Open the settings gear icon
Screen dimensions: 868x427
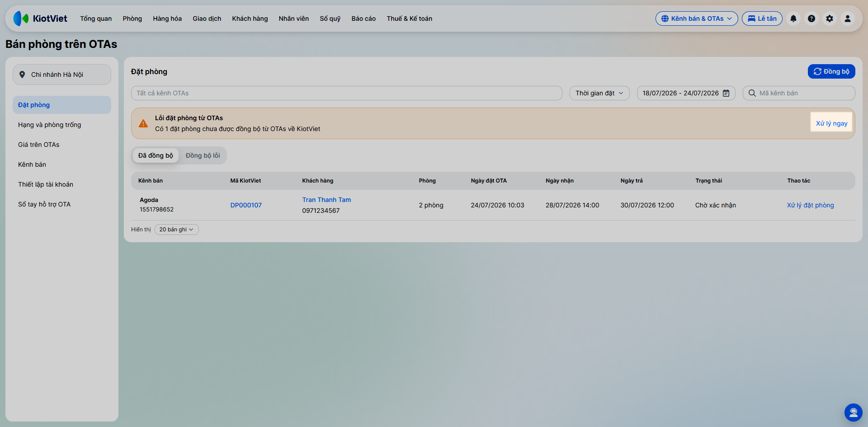[x=830, y=19]
